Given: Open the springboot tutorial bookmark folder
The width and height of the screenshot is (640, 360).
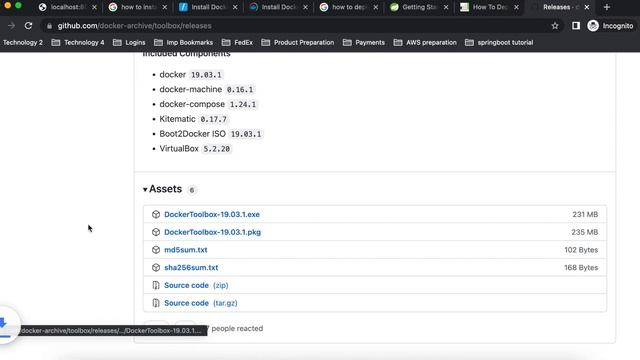Looking at the screenshot, I should point(499,42).
